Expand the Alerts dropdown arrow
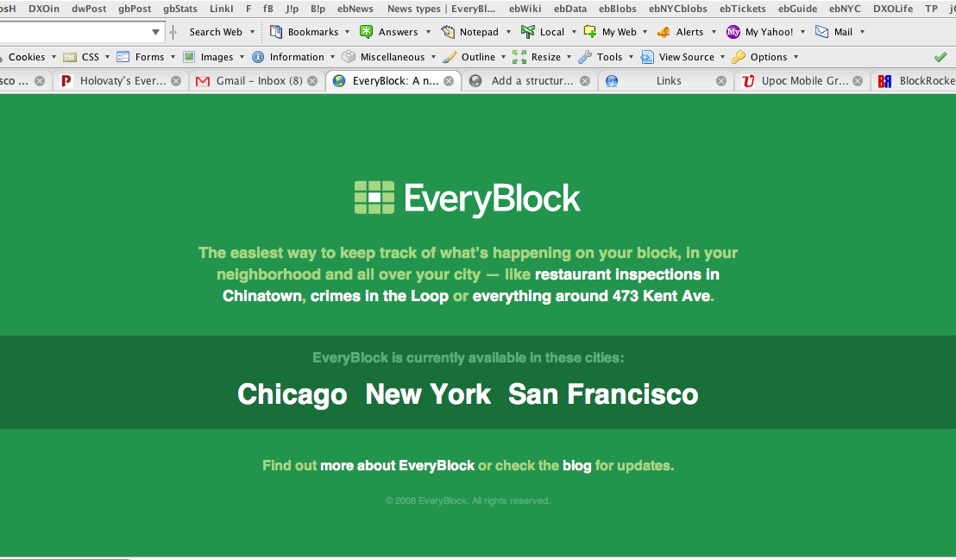Screen dimensions: 956x560 (714, 32)
